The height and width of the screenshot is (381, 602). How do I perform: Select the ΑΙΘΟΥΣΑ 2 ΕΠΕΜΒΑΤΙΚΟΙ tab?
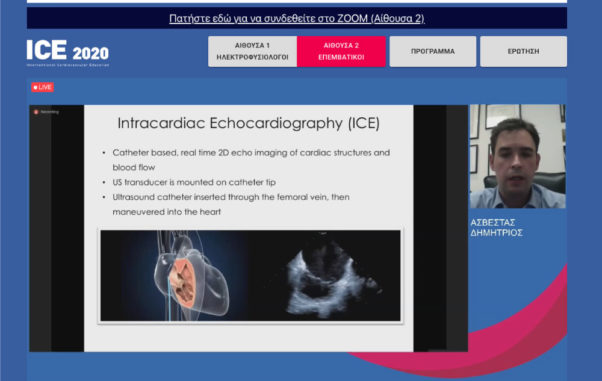click(341, 51)
